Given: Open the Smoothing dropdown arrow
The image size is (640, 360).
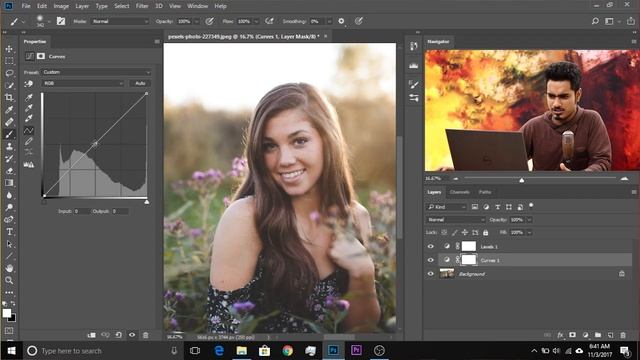Looking at the screenshot, I should click(329, 21).
